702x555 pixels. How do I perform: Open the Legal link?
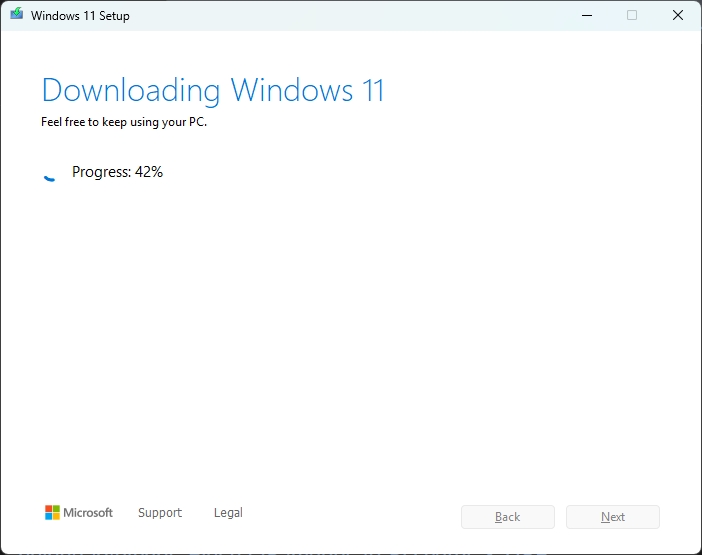[228, 512]
